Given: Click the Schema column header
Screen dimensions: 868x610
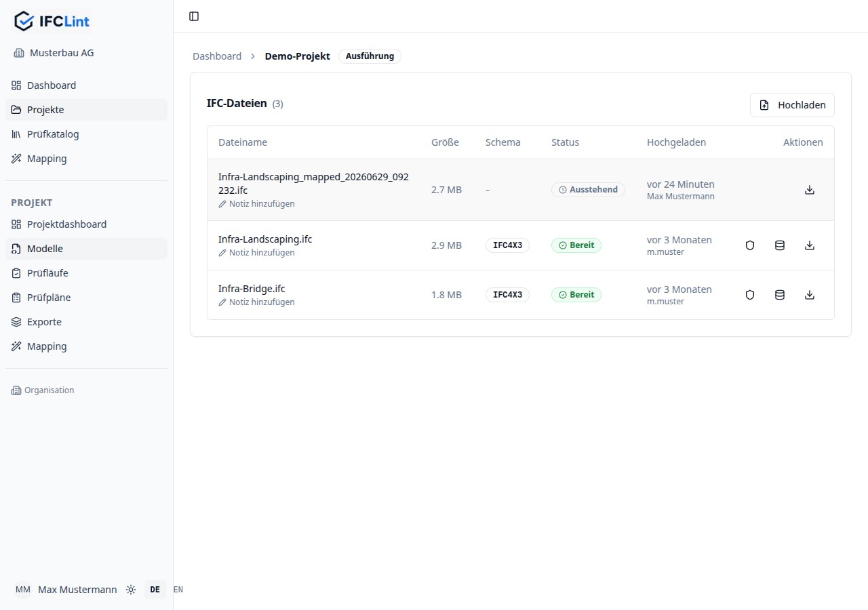Looking at the screenshot, I should (503, 142).
